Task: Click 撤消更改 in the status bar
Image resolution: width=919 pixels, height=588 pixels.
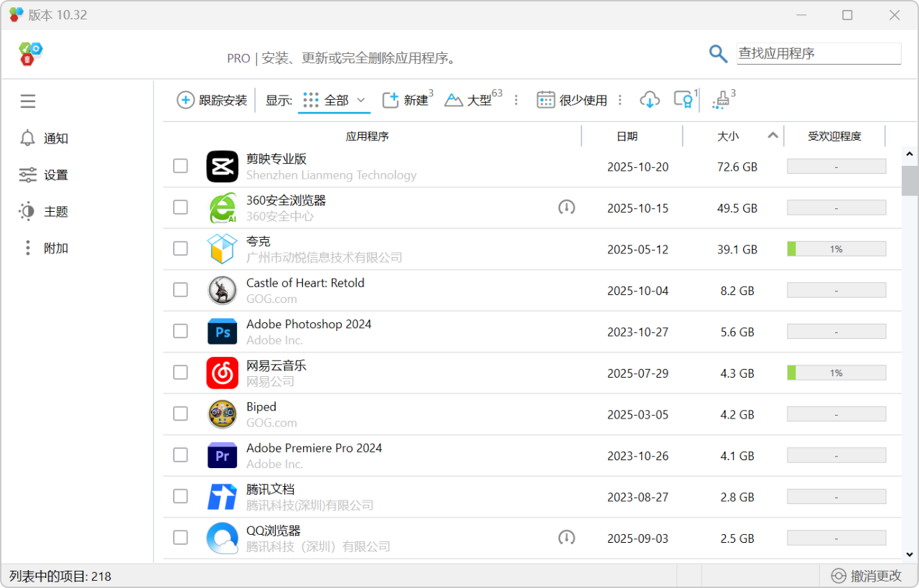Action: click(866, 576)
